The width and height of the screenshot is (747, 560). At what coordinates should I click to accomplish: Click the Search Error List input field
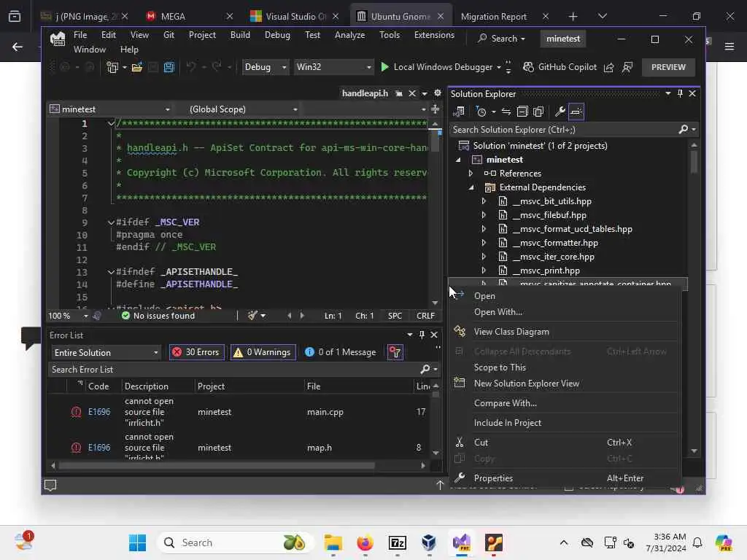[x=233, y=370]
